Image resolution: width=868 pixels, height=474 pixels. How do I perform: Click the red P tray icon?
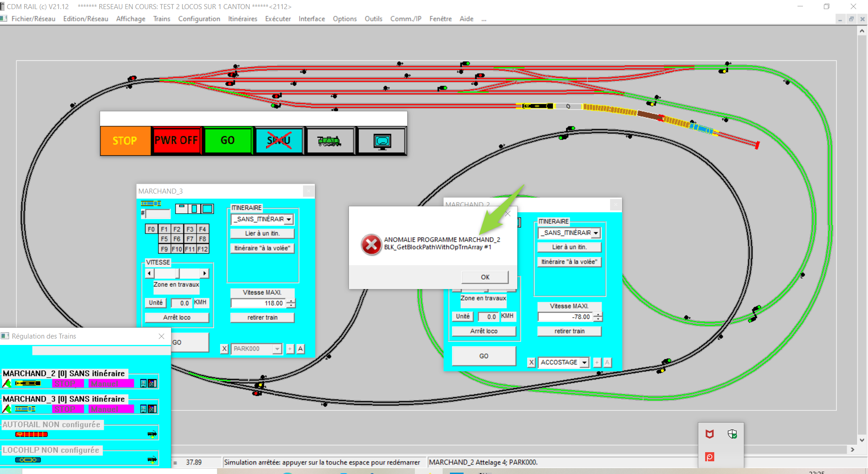click(x=710, y=457)
